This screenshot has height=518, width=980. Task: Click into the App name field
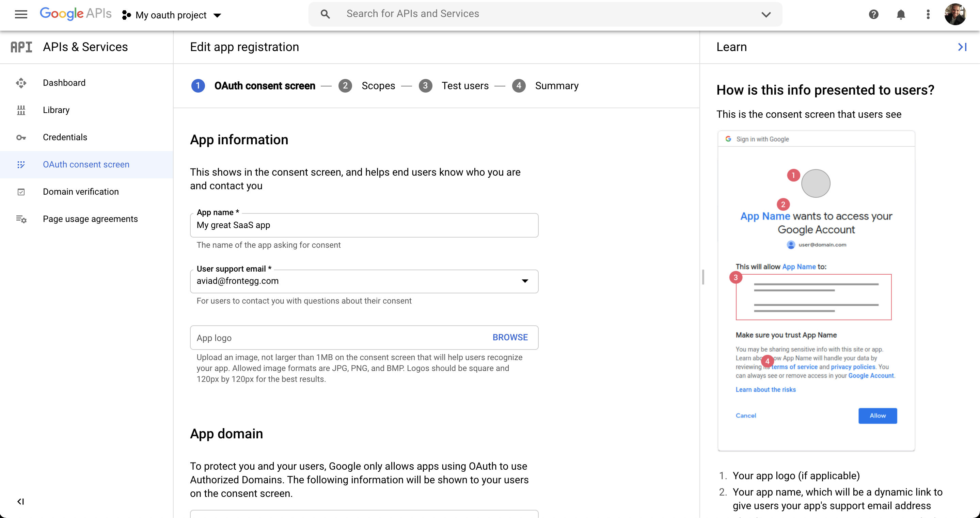click(x=364, y=225)
